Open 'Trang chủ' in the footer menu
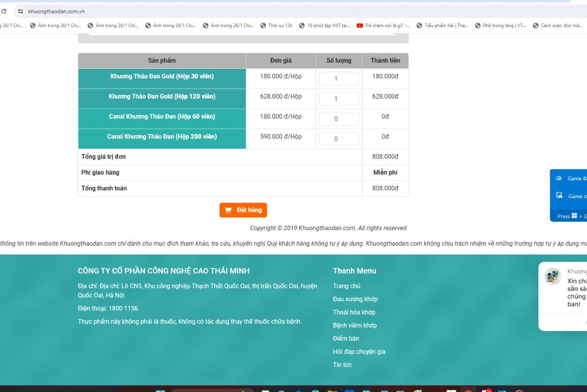This screenshot has width=587, height=392. pos(347,286)
